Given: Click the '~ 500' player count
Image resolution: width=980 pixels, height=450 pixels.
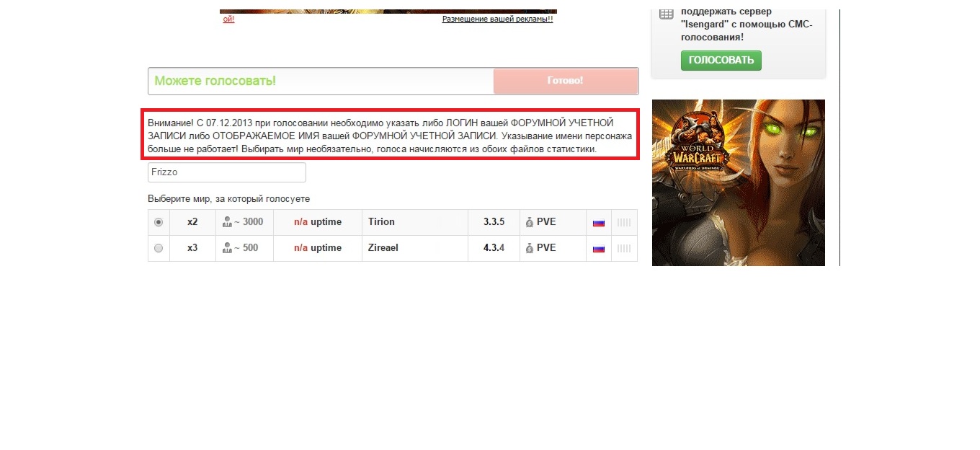Looking at the screenshot, I should click(x=246, y=248).
